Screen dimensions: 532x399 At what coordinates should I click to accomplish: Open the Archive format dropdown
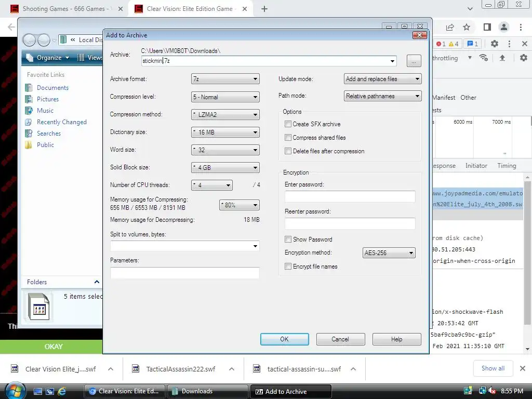click(x=225, y=79)
